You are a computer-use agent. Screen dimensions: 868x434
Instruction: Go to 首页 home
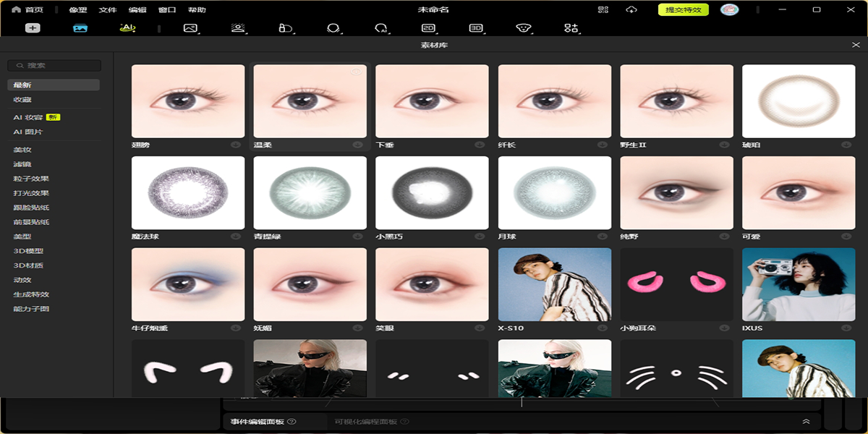tap(27, 10)
